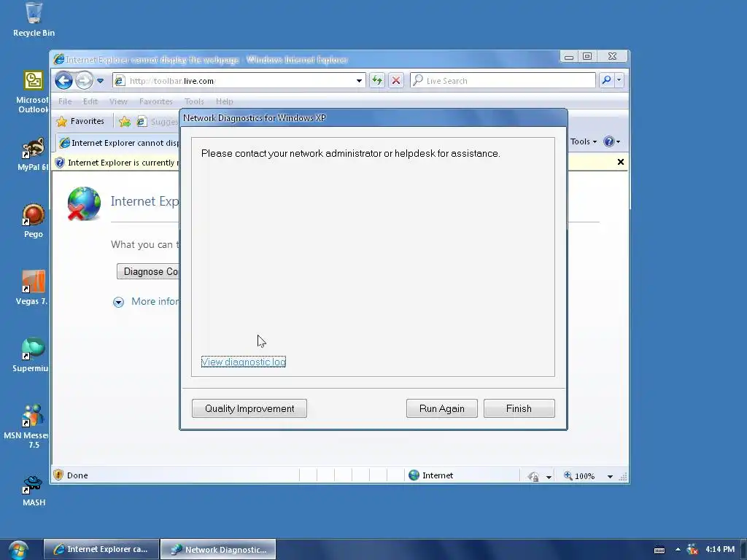Launch MSN Messenger 7.5 from desktop
This screenshot has width=747, height=560.
(28, 426)
